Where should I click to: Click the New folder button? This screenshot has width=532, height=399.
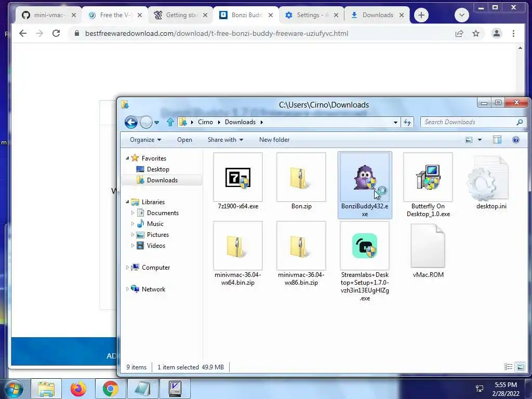click(x=274, y=140)
